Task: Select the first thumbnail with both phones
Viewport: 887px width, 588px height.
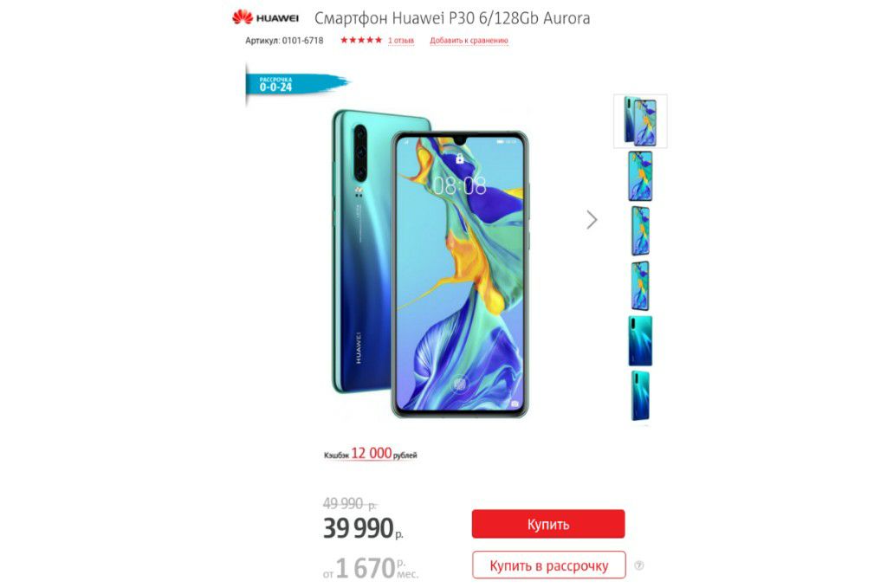Action: (x=640, y=121)
